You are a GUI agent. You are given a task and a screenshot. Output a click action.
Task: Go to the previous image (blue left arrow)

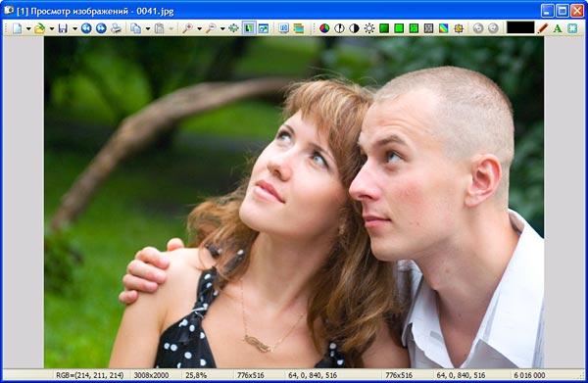point(86,28)
